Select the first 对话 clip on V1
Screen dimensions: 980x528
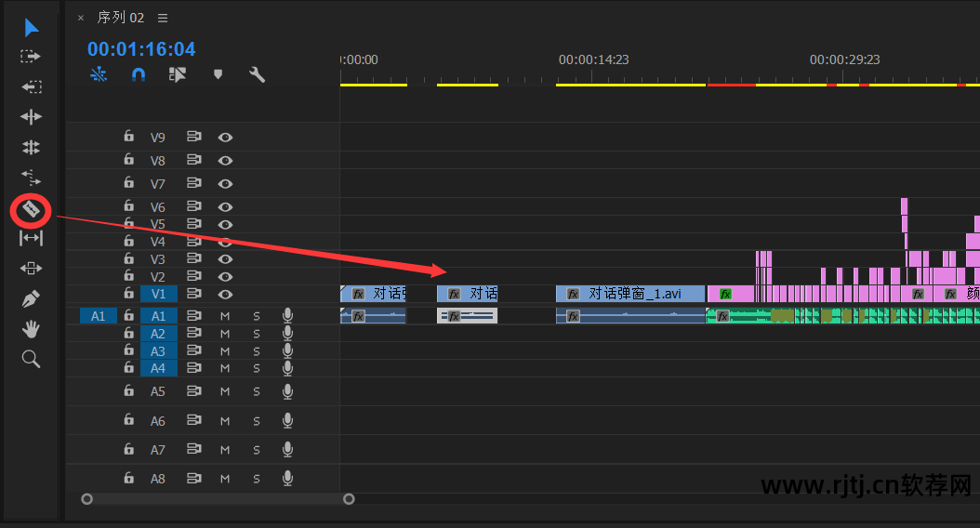point(373,294)
